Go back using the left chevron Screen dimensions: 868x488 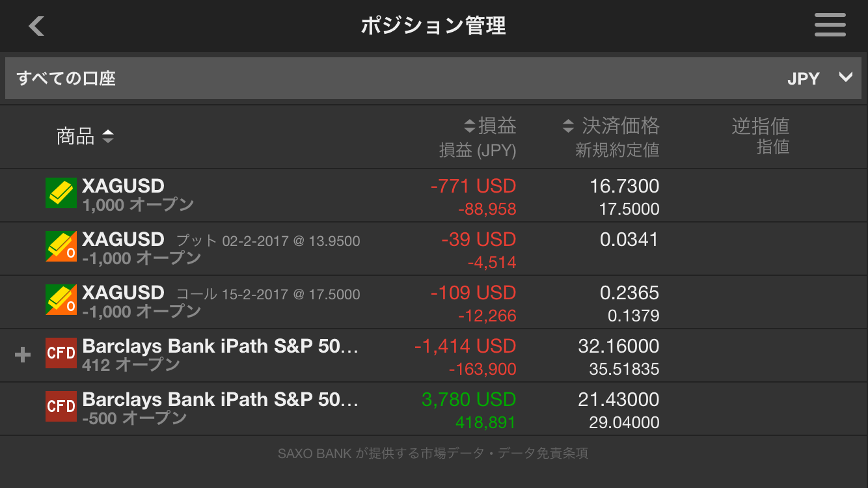click(36, 26)
